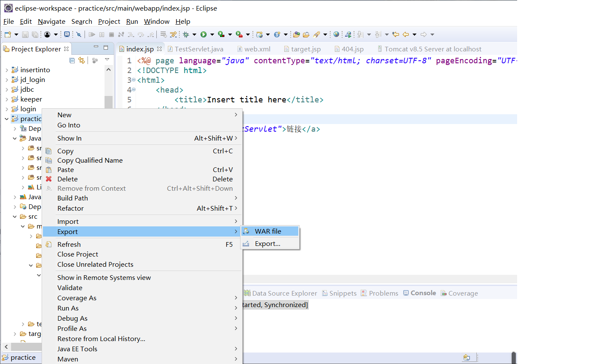Open the Console monitor toolbar icon
This screenshot has height=364, width=614.
pos(67,34)
